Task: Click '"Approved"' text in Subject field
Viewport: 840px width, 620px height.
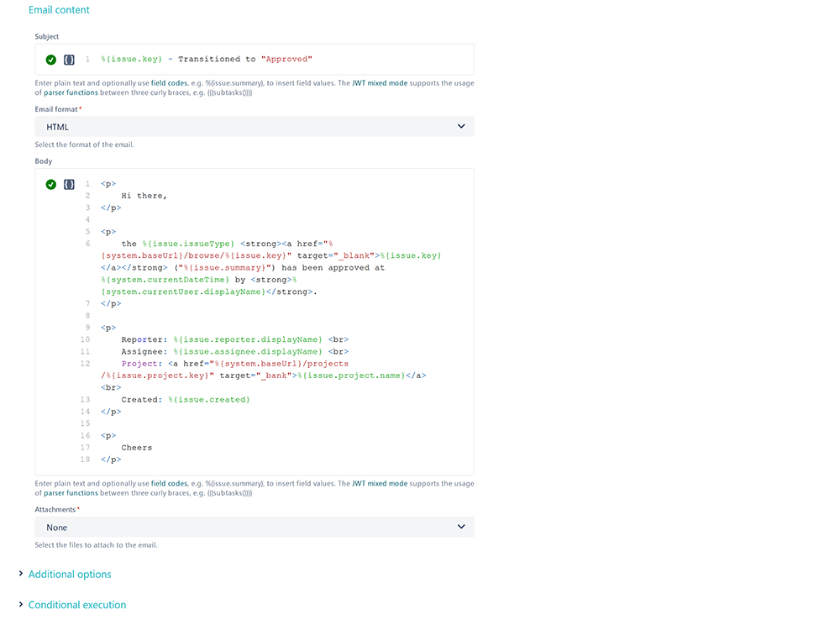Action: coord(286,59)
